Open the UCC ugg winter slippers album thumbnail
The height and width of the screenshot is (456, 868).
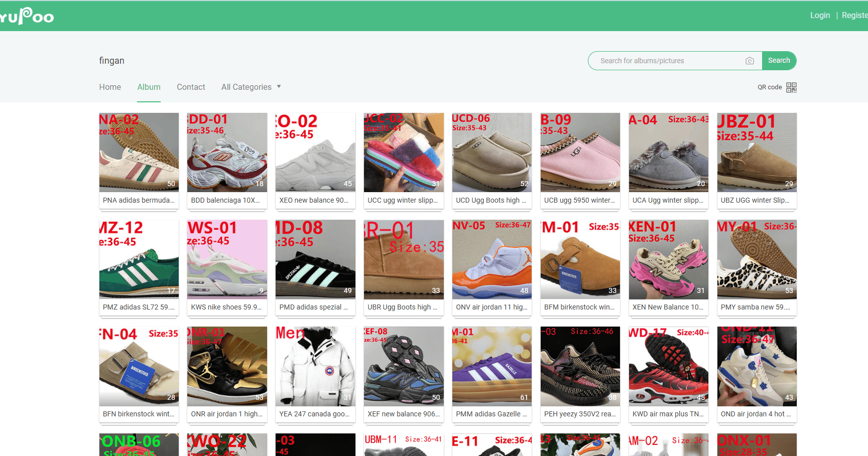(x=404, y=153)
